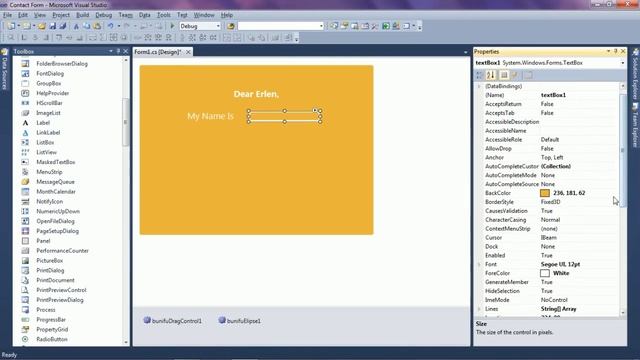Click the Open File toolbar icon
The image size is (640, 360).
(x=42, y=26)
